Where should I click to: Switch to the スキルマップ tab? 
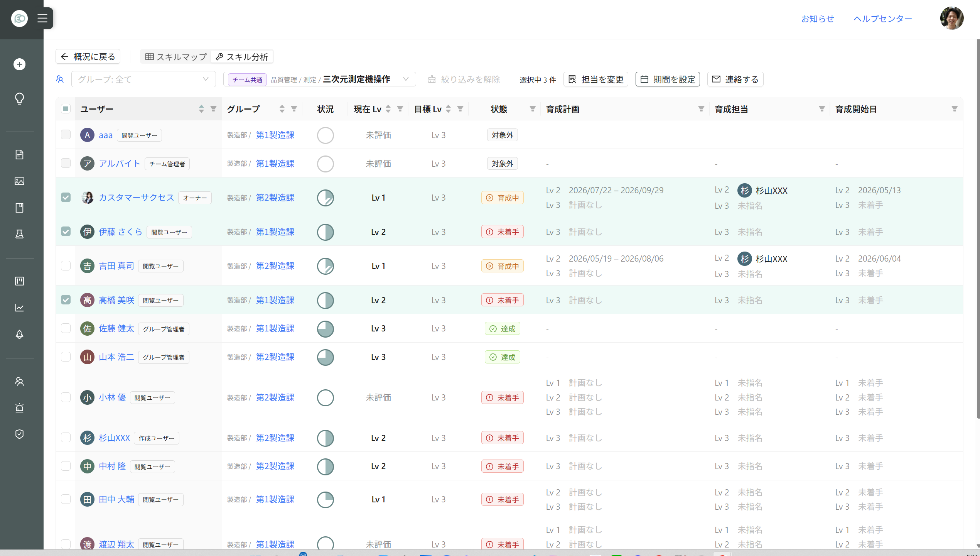176,57
